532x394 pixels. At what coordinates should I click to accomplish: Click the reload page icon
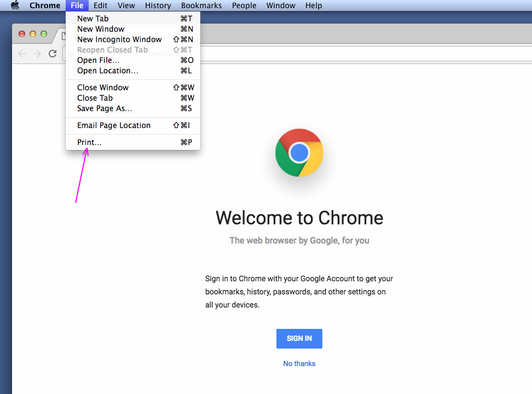[53, 53]
